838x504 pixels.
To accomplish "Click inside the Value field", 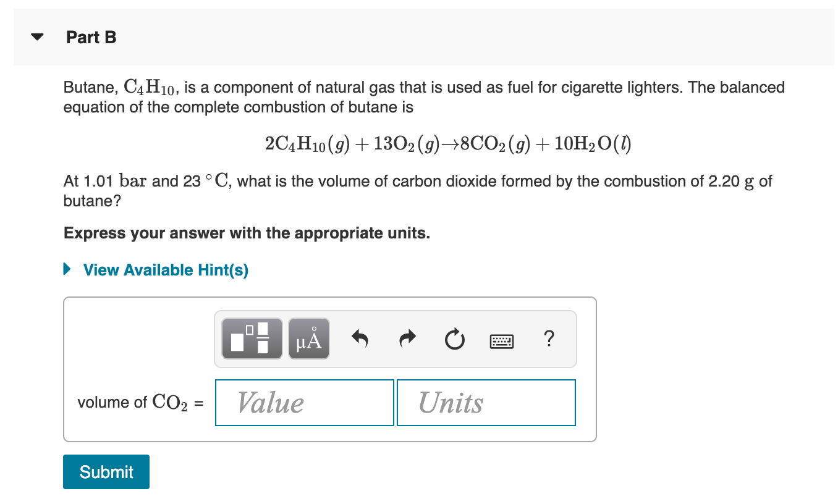I will [x=304, y=402].
